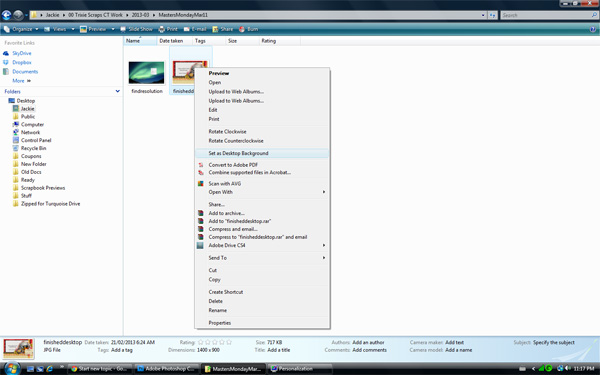Click the Forward navigation arrow button
The image size is (600, 375).
pyautogui.click(x=18, y=15)
